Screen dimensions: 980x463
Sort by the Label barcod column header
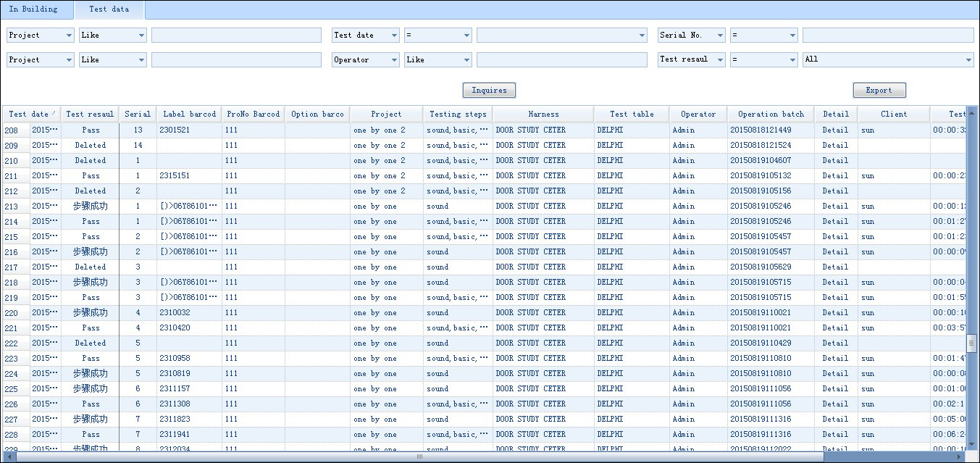(x=189, y=114)
